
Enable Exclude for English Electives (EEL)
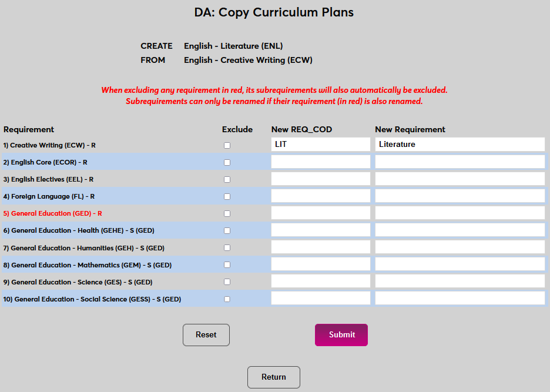tap(227, 179)
